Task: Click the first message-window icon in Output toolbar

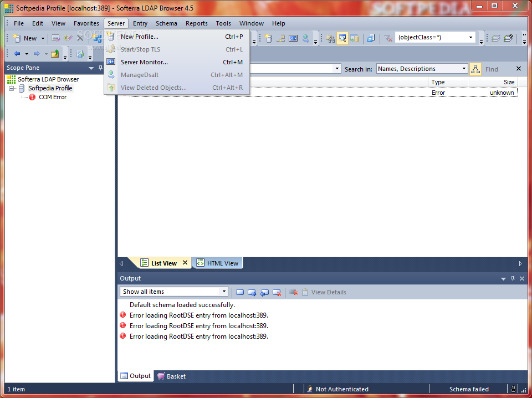Action: tap(240, 292)
